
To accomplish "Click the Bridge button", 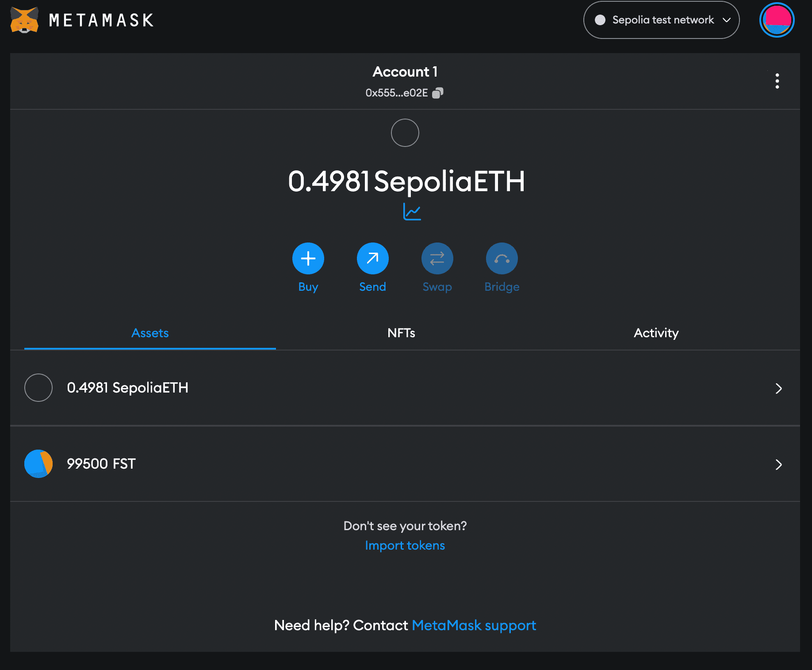I will pyautogui.click(x=502, y=258).
